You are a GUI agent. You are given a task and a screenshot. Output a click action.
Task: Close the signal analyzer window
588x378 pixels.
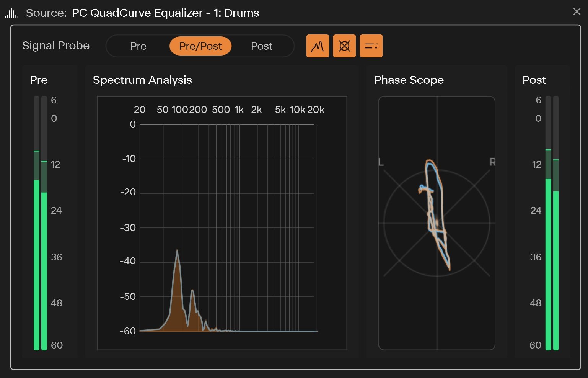pos(577,12)
